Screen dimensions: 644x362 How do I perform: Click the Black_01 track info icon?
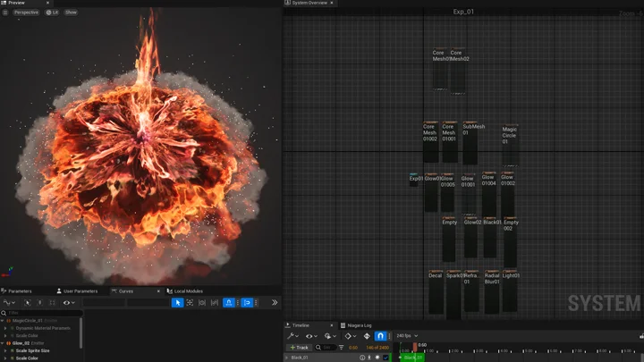pos(362,358)
